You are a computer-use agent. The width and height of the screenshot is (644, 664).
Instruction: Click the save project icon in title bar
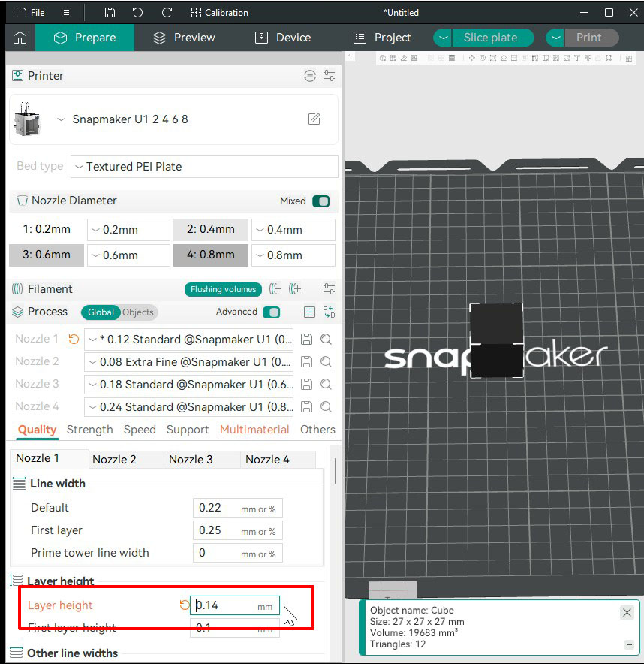click(x=110, y=12)
